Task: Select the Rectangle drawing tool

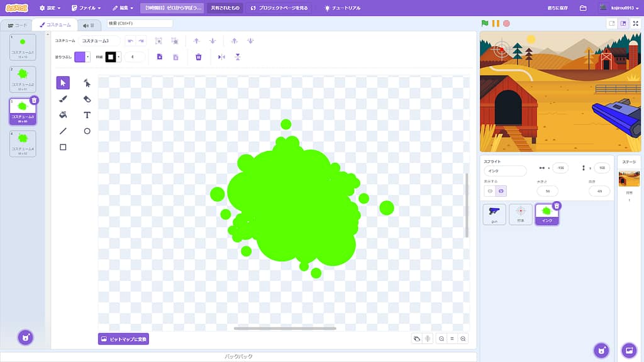Action: [63, 147]
